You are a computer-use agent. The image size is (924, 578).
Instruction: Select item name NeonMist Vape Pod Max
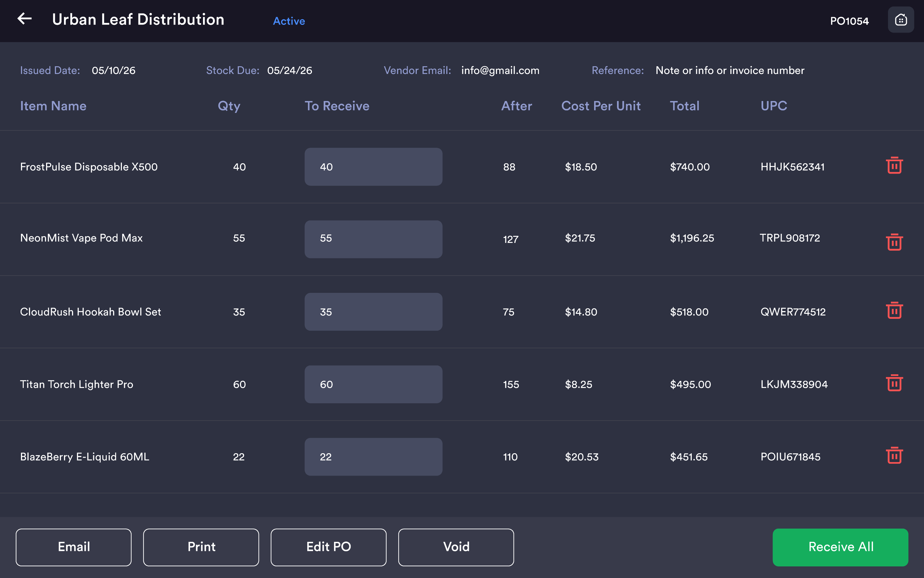click(x=81, y=238)
